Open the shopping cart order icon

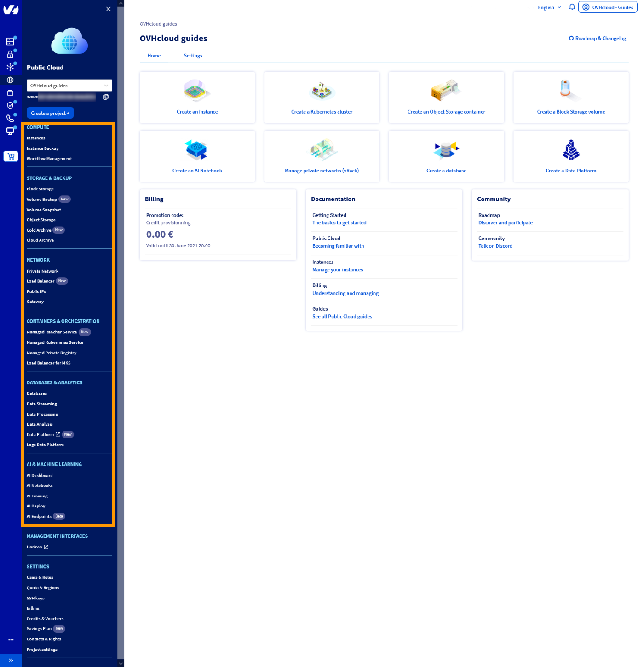[x=11, y=156]
